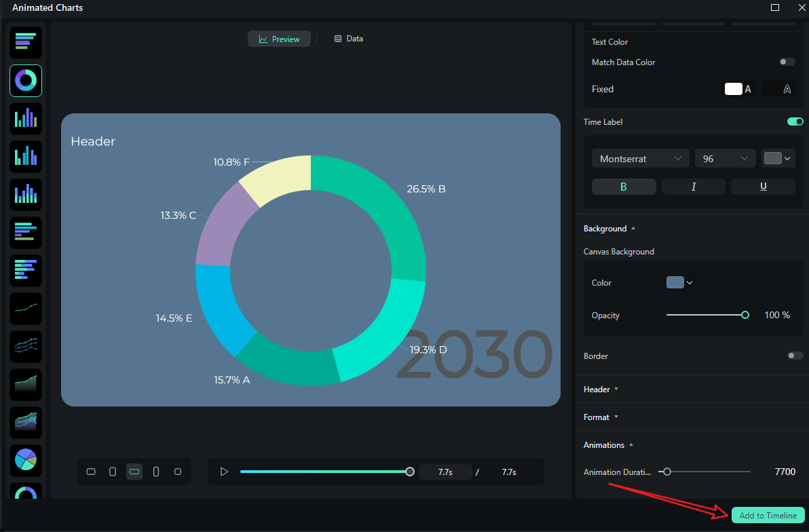Open the Canvas Background color picker
Viewport: 809px width, 532px height.
679,282
